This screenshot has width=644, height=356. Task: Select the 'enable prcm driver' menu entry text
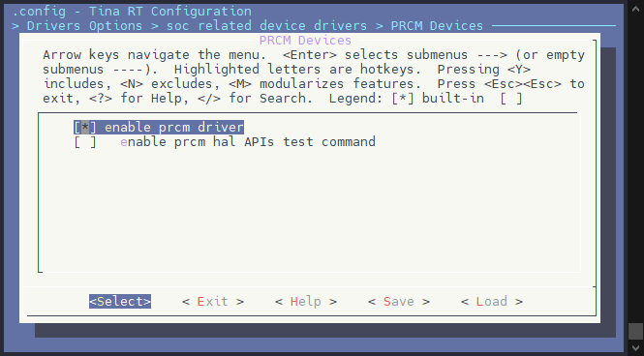pyautogui.click(x=174, y=127)
